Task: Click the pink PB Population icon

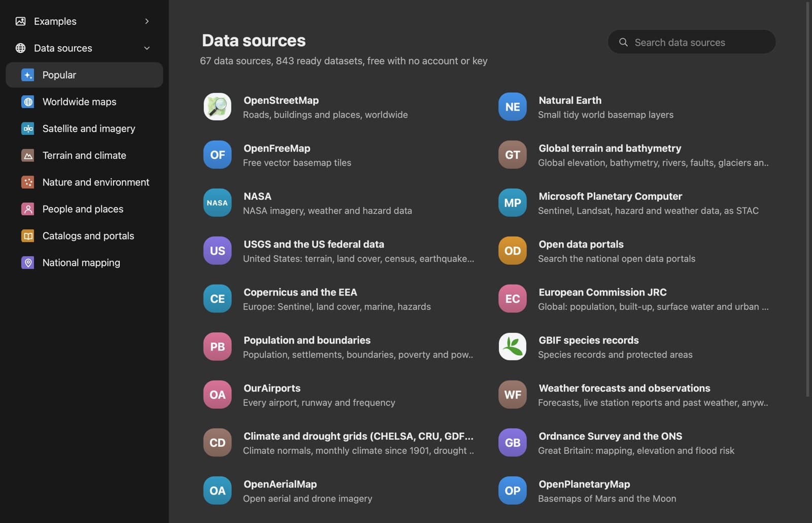Action: click(217, 346)
